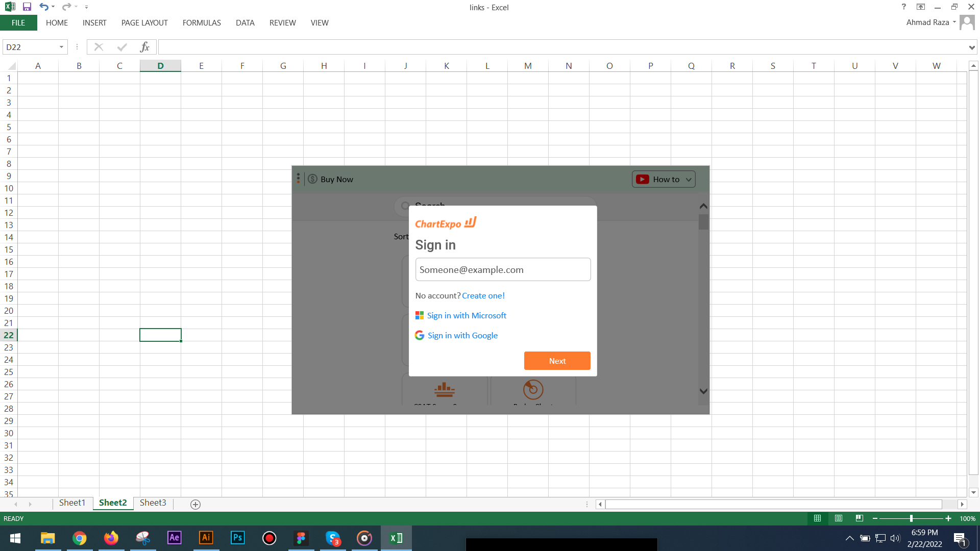Add a new sheet with plus icon
980x551 pixels.
pos(195,504)
